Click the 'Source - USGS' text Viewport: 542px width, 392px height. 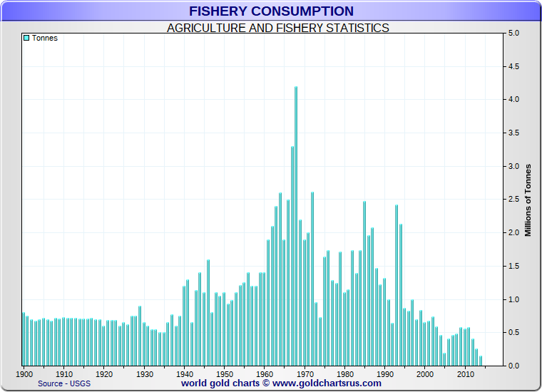64,383
